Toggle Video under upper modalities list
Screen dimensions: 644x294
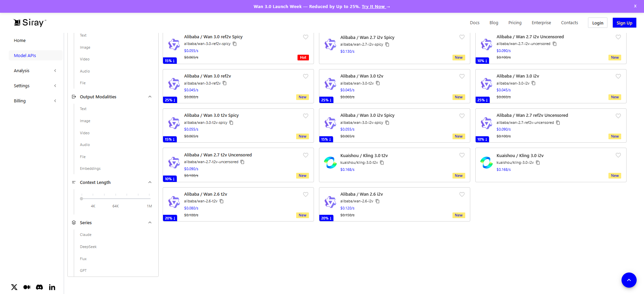(85, 59)
